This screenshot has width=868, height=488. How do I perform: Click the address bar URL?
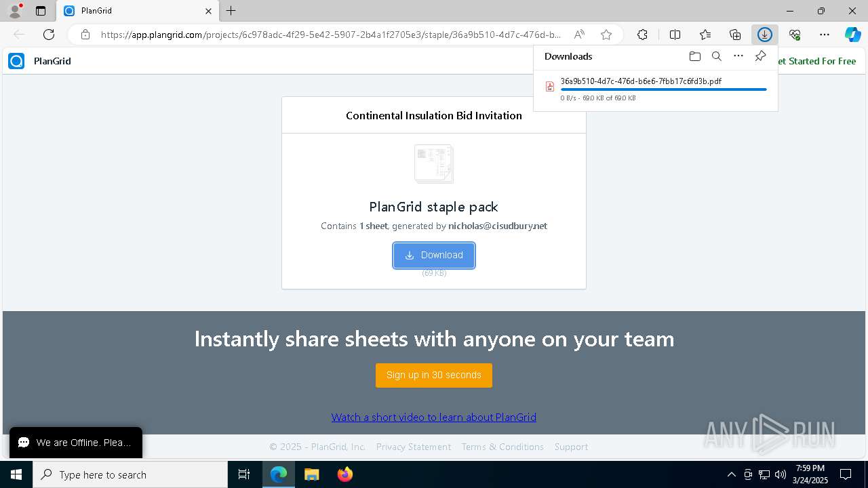[331, 35]
